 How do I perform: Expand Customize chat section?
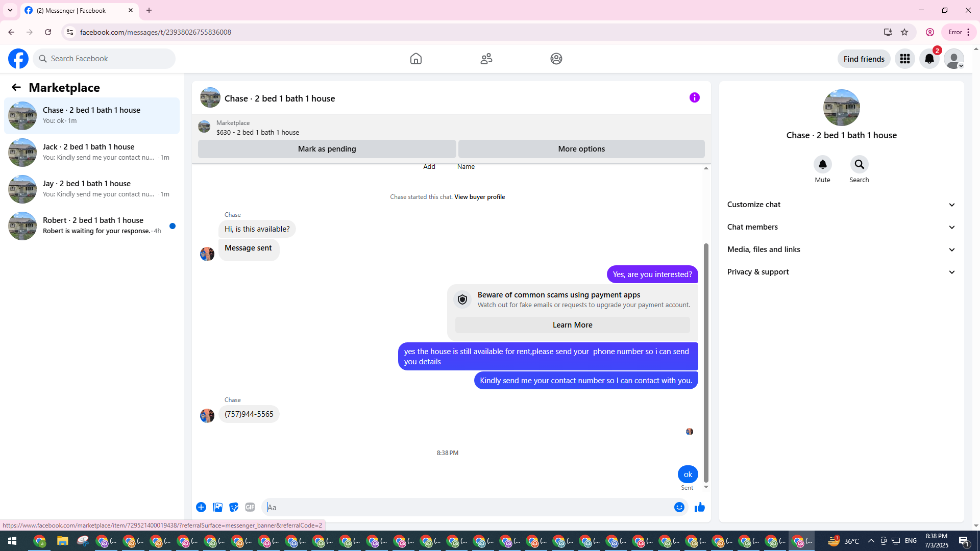(841, 205)
